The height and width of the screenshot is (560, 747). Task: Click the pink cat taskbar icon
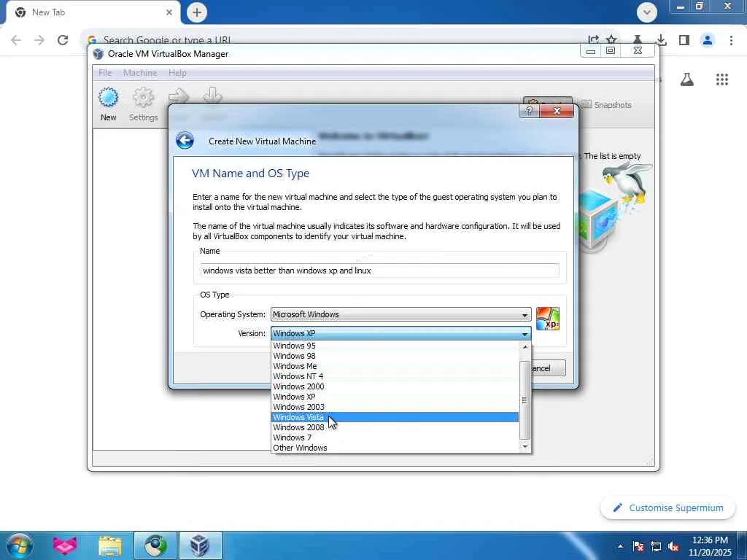(65, 545)
